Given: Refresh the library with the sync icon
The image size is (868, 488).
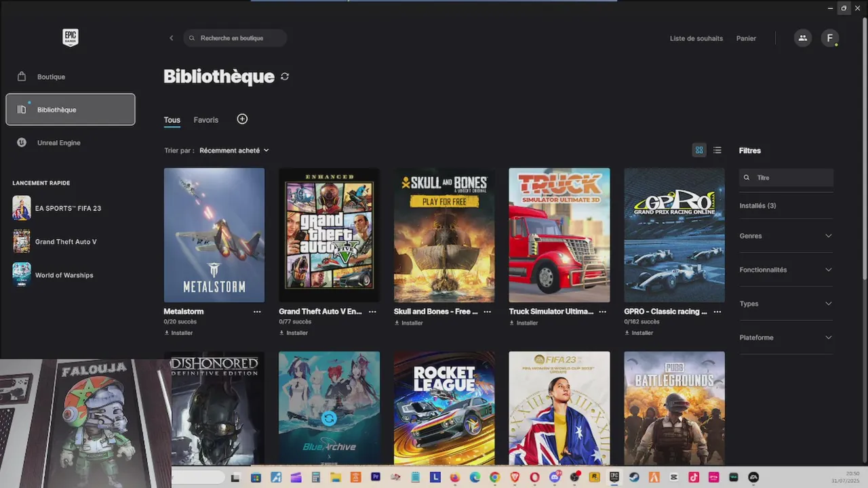Looking at the screenshot, I should [285, 77].
